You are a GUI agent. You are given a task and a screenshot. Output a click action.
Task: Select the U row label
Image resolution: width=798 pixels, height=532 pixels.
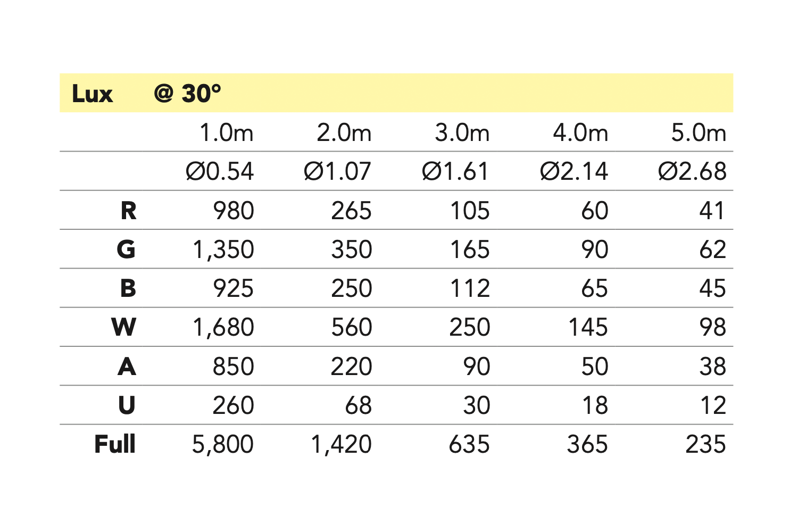[127, 405]
